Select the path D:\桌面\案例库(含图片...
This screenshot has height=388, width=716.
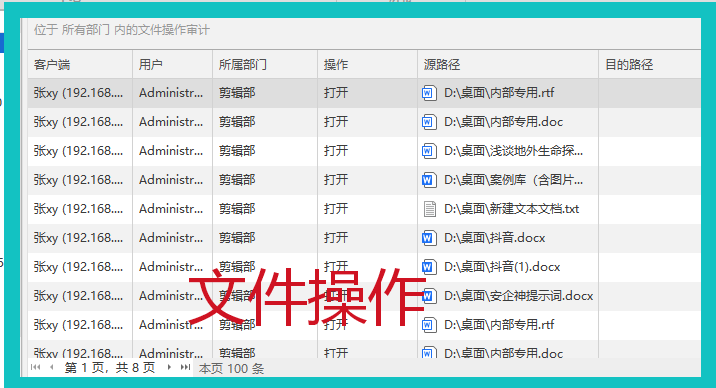pos(513,180)
